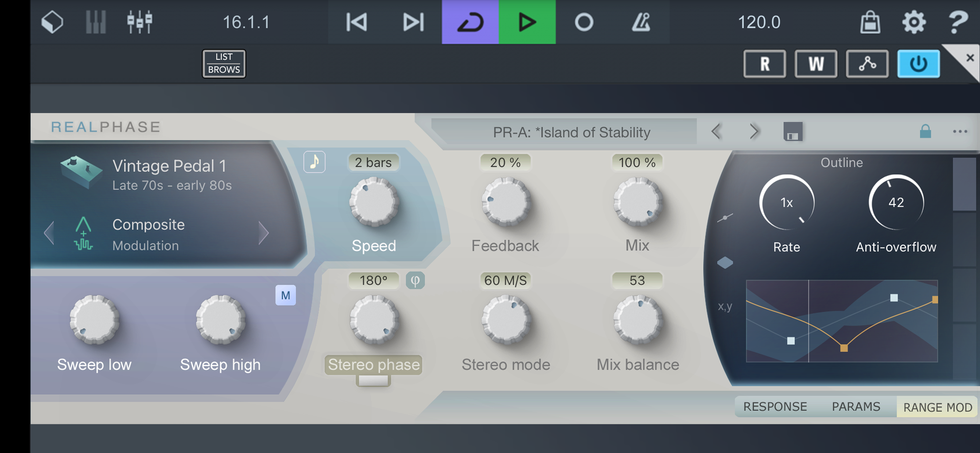
Task: Click the 60 M/S stereo mode value
Action: pyautogui.click(x=505, y=280)
